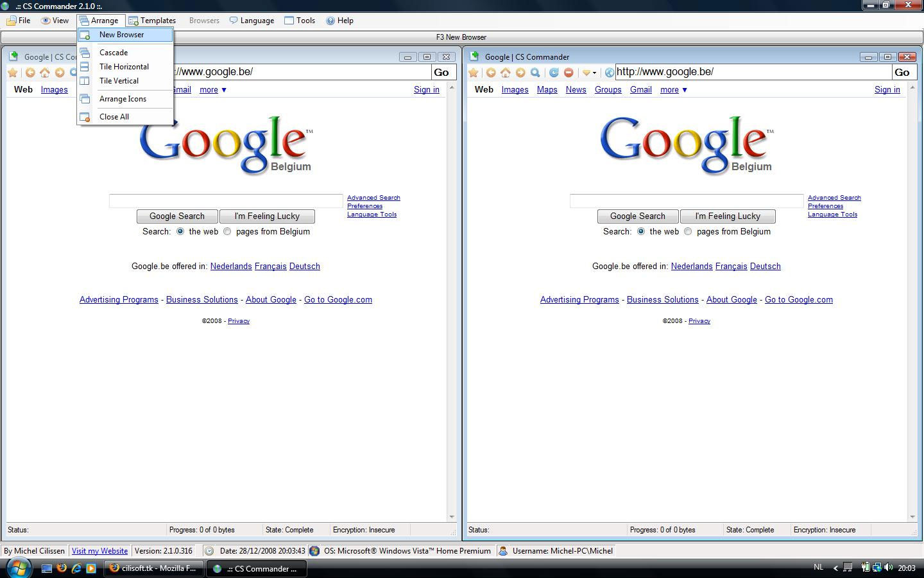
Task: Click NL language indicator in taskbar
Action: coord(818,567)
